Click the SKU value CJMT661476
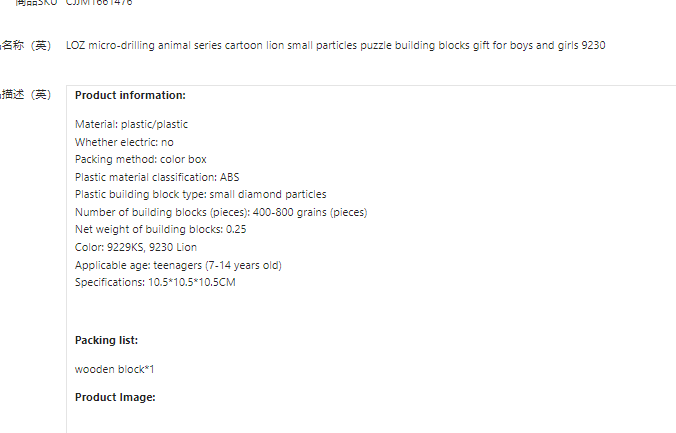The width and height of the screenshot is (676, 433). [99, 3]
